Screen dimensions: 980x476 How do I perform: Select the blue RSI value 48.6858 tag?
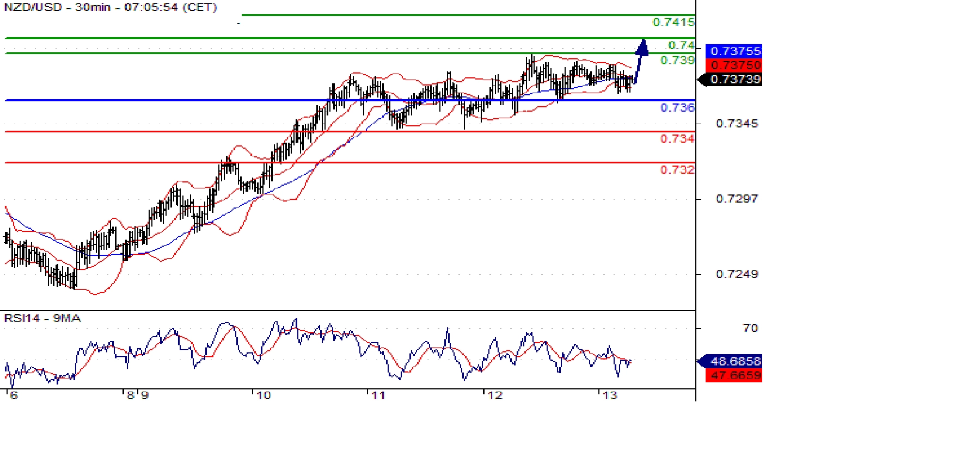pyautogui.click(x=730, y=361)
